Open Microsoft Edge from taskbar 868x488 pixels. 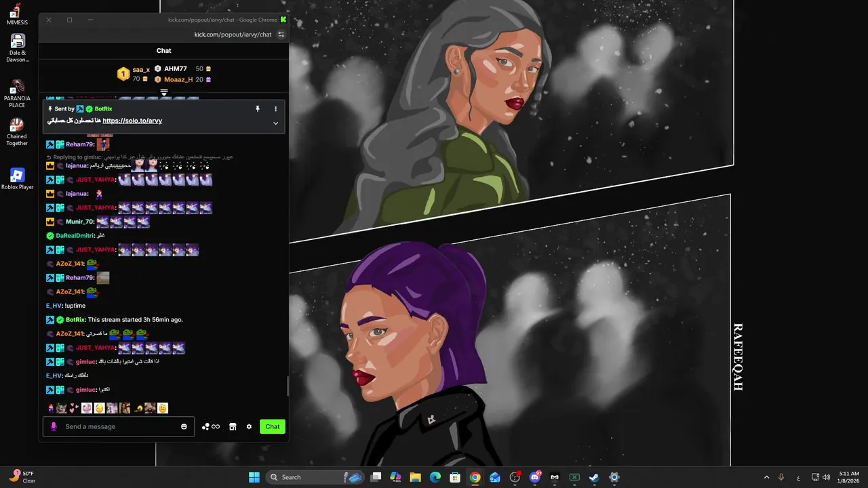[x=435, y=477]
